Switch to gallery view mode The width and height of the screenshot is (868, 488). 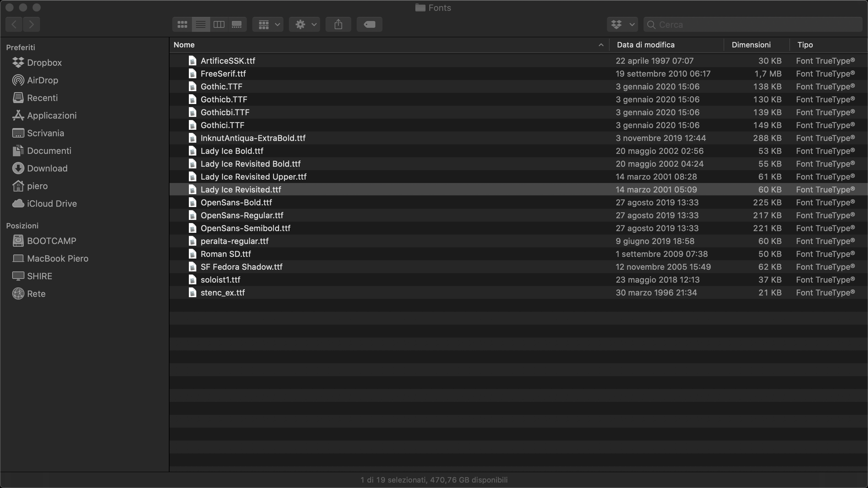[x=237, y=24]
